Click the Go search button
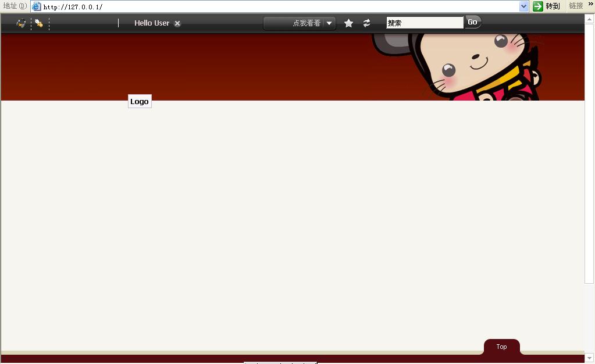Viewport: 595px width, 364px height. pos(473,22)
